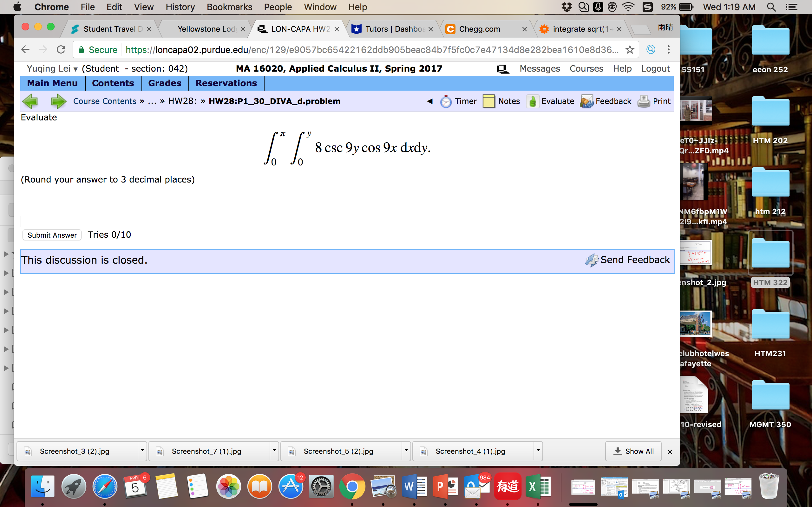Bookmark this page with the star icon

click(x=630, y=50)
